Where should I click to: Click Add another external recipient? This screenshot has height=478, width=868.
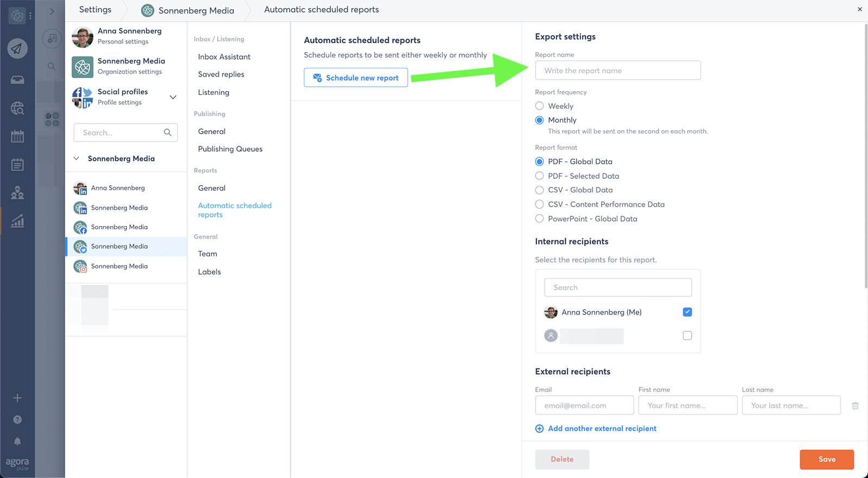coord(596,429)
